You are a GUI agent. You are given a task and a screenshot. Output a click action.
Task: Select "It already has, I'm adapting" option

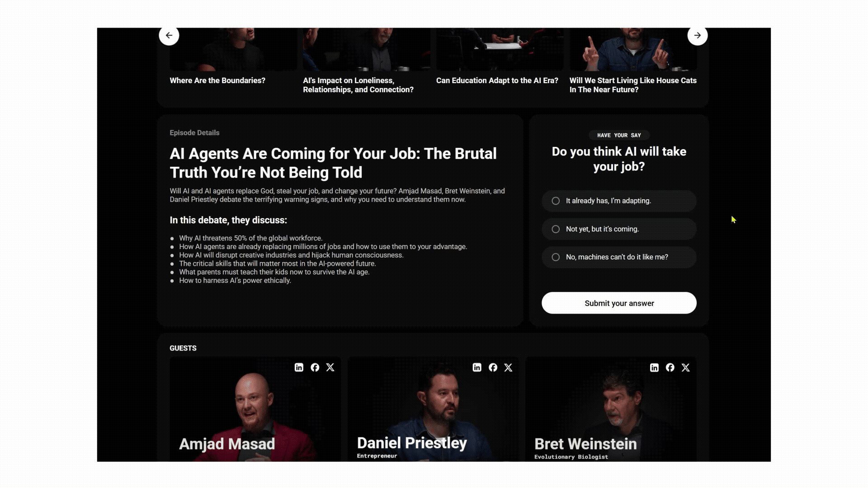pyautogui.click(x=619, y=201)
